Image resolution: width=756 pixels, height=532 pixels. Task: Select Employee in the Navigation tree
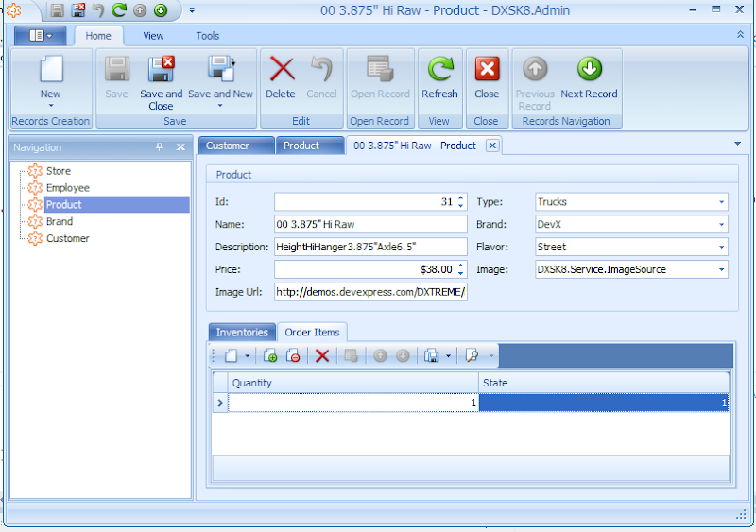click(68, 188)
